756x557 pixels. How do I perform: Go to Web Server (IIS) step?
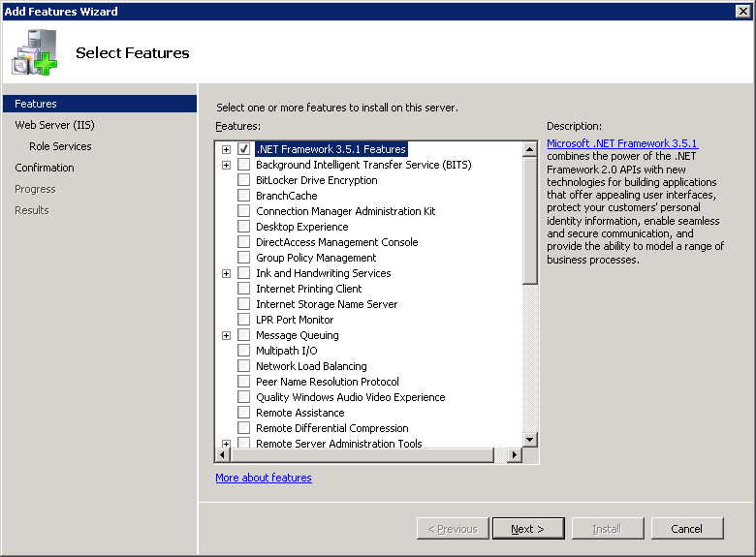[54, 125]
